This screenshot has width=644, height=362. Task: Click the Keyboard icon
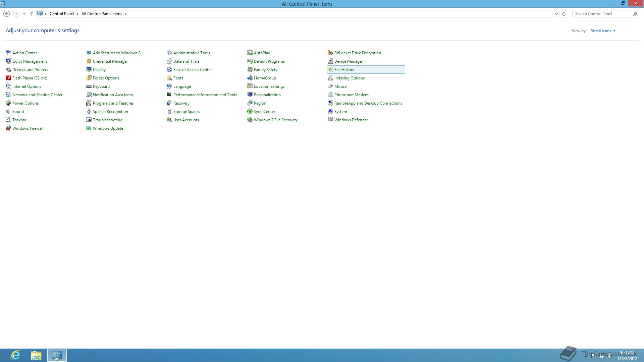tap(89, 86)
